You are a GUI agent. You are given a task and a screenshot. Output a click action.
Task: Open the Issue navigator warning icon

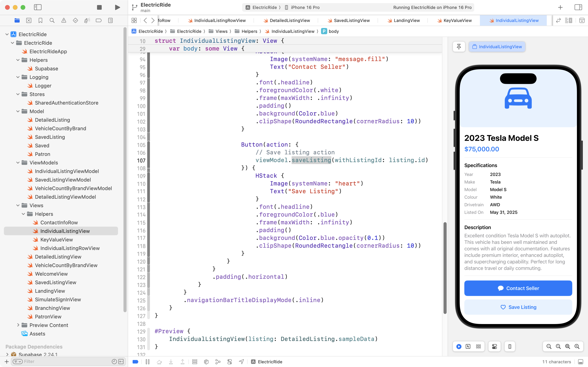point(64,20)
